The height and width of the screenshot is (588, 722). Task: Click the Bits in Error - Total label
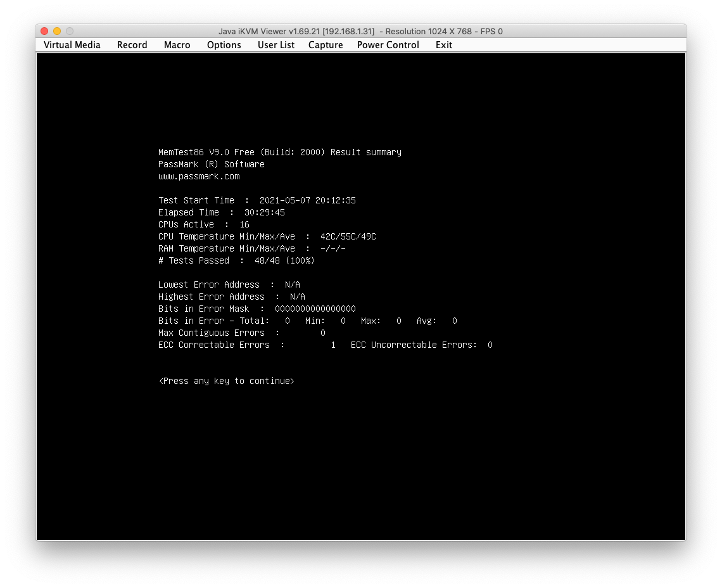213,321
